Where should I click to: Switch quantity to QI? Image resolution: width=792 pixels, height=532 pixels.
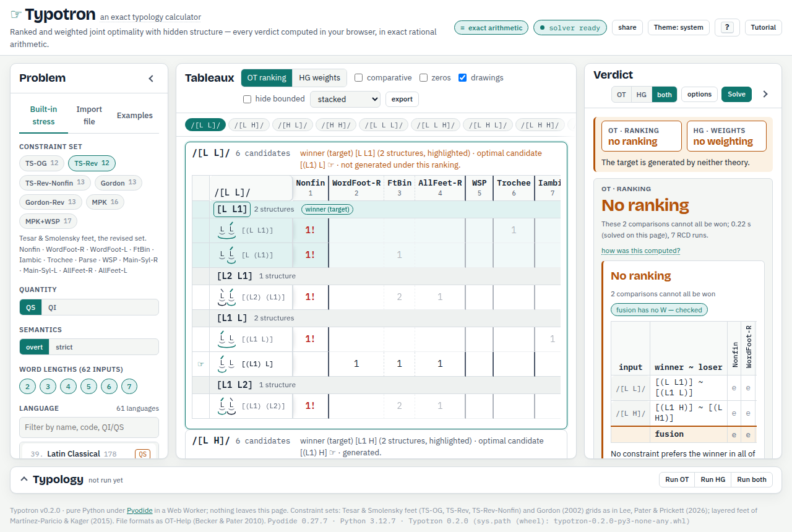53,307
